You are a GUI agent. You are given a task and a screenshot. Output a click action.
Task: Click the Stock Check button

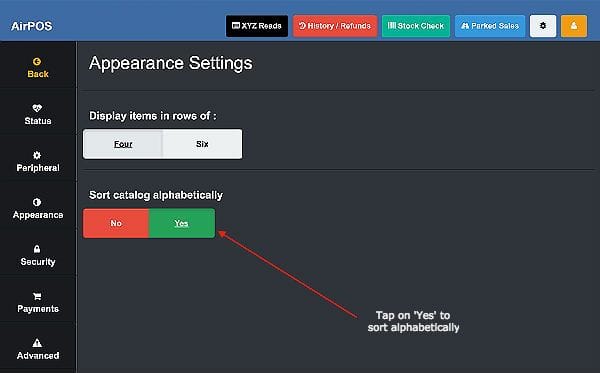(x=416, y=26)
